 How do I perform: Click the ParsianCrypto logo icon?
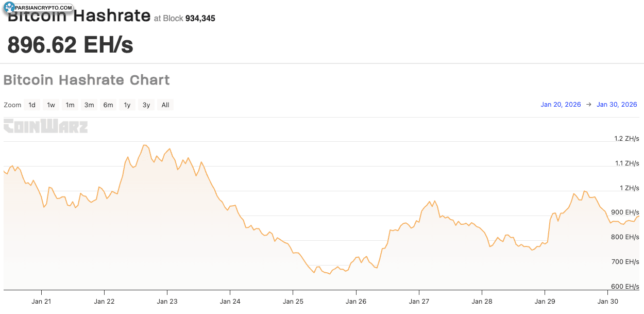(10, 7)
